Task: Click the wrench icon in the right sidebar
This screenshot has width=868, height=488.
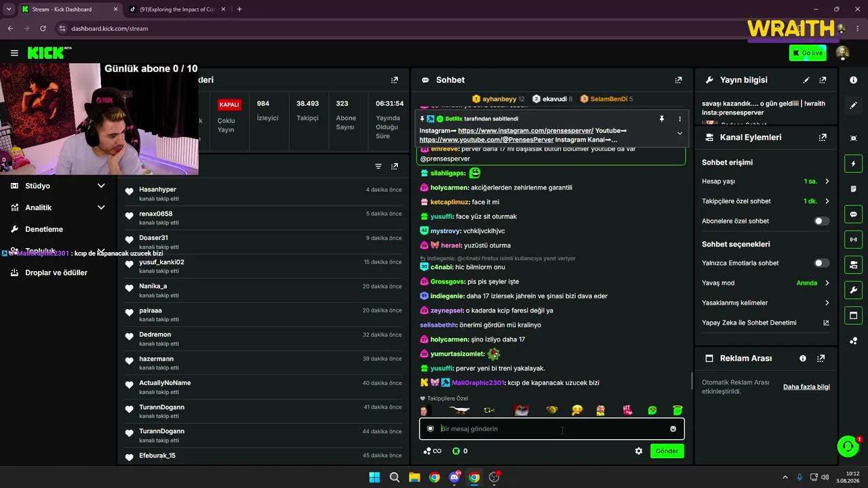Action: [853, 290]
